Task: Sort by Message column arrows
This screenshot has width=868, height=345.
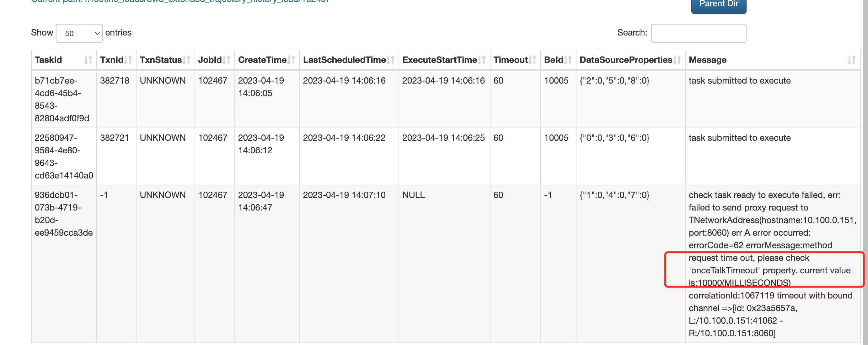Action: pos(851,60)
